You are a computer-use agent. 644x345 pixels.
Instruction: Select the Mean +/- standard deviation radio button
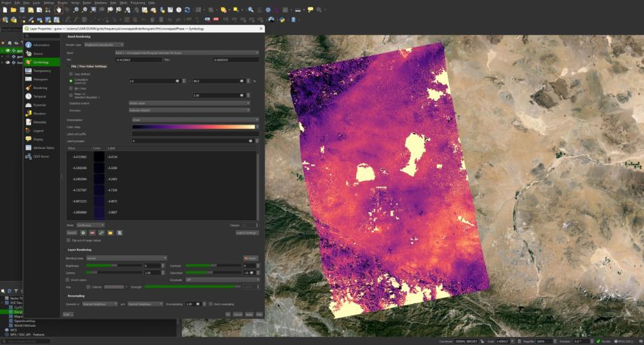pos(71,95)
